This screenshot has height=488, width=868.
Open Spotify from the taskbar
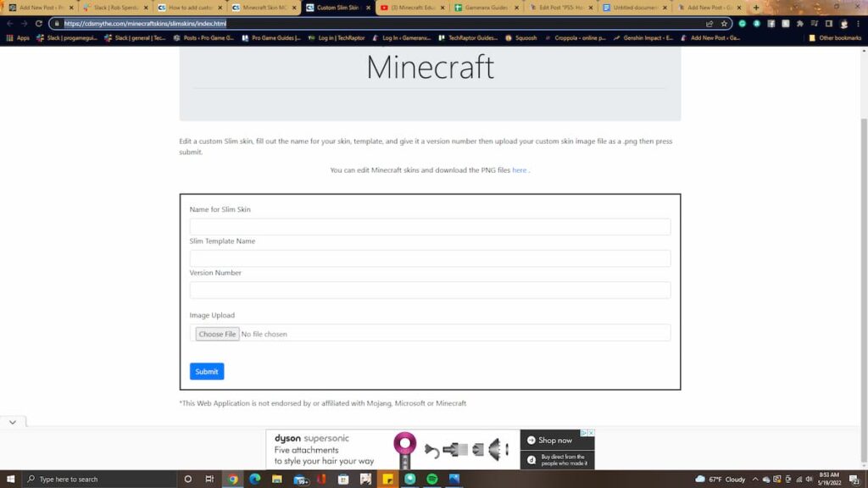[431, 480]
